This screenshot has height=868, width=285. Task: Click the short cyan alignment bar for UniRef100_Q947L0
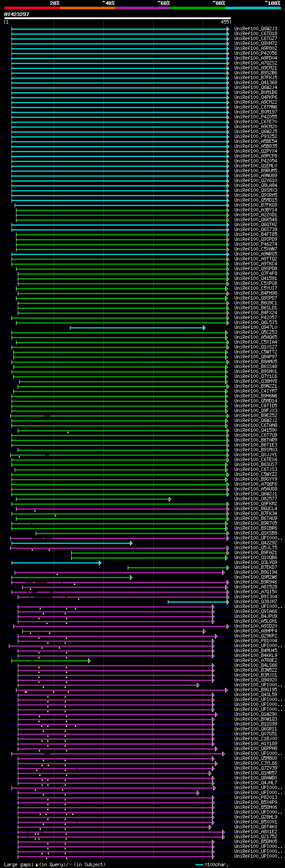point(138,328)
